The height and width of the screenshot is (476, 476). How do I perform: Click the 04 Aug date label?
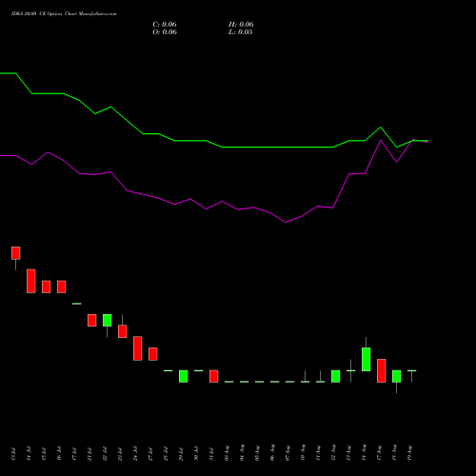click(242, 453)
